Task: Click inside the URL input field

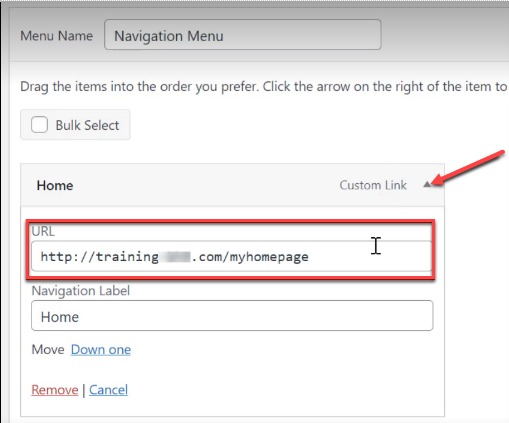Action: [x=232, y=256]
